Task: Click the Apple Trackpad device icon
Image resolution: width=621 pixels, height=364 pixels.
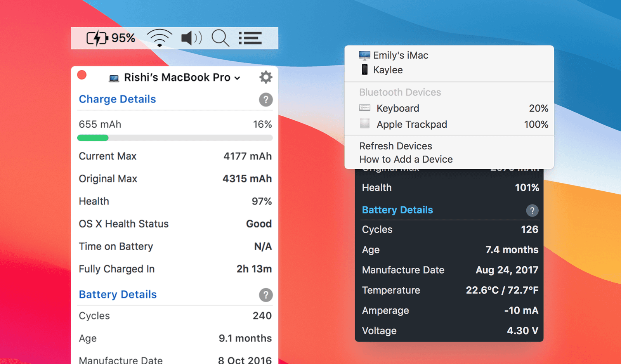Action: click(x=364, y=124)
